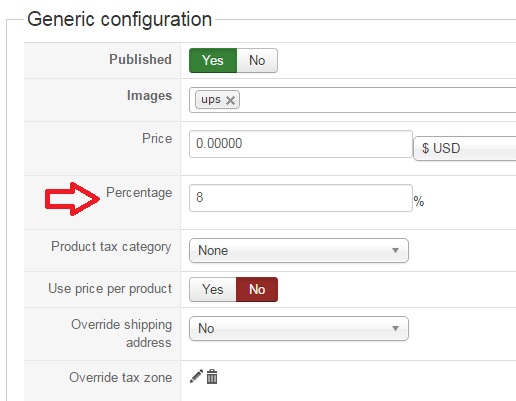
Task: Select No for Use price per product
Action: click(x=257, y=289)
